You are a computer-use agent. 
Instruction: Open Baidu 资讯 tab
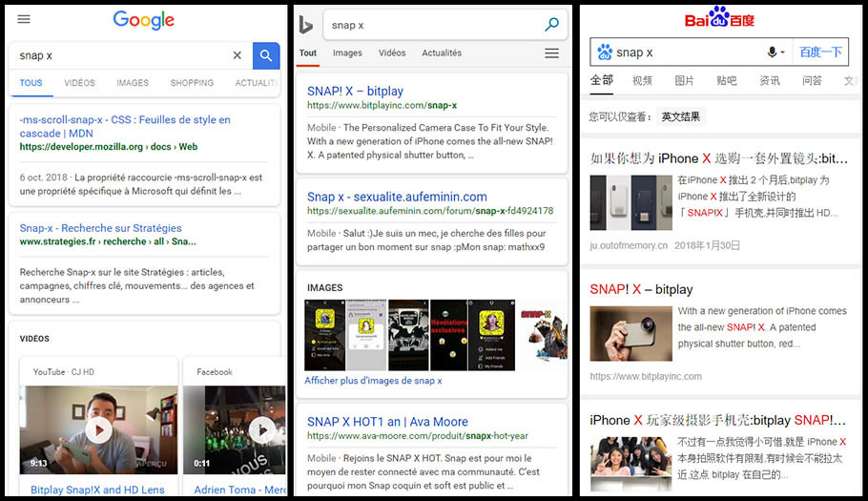[770, 81]
